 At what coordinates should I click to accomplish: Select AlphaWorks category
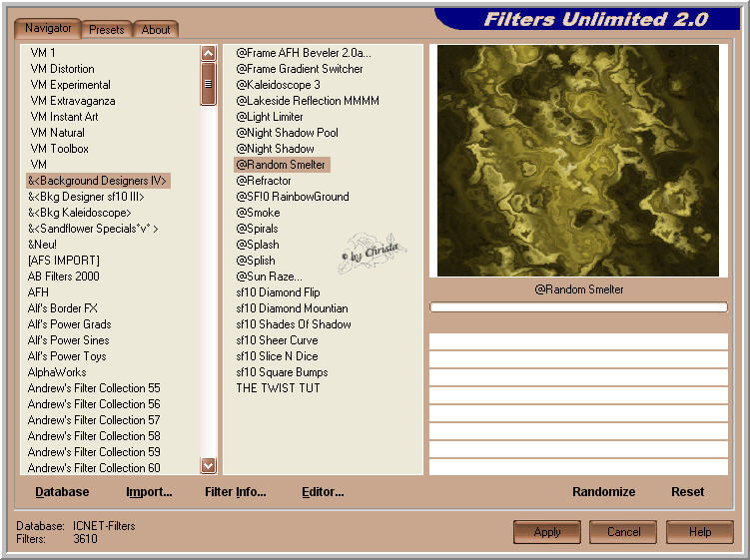[x=57, y=372]
